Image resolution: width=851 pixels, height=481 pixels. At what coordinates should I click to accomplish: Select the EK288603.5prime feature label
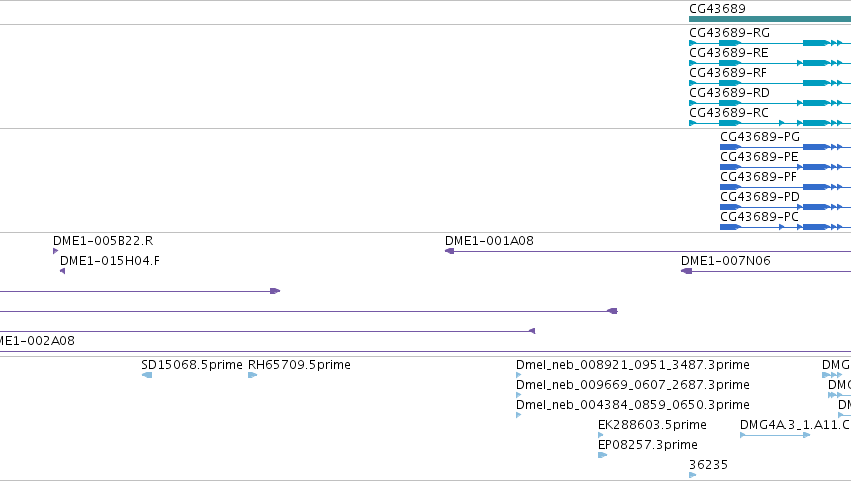click(652, 425)
